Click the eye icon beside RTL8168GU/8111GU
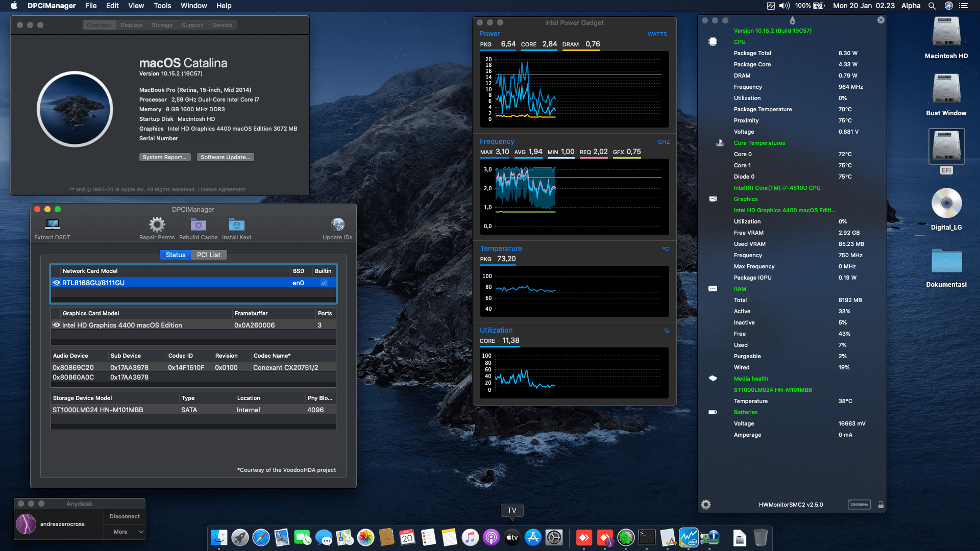This screenshot has width=980, height=551. (57, 283)
